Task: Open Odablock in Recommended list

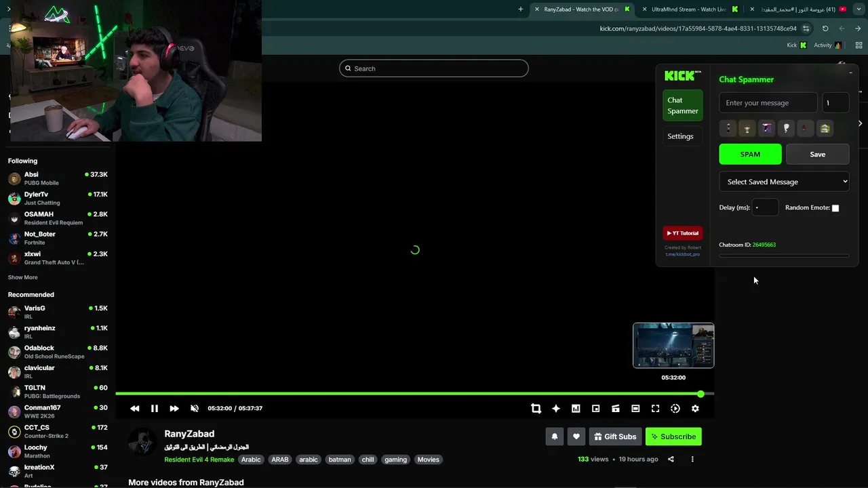Action: click(x=58, y=352)
